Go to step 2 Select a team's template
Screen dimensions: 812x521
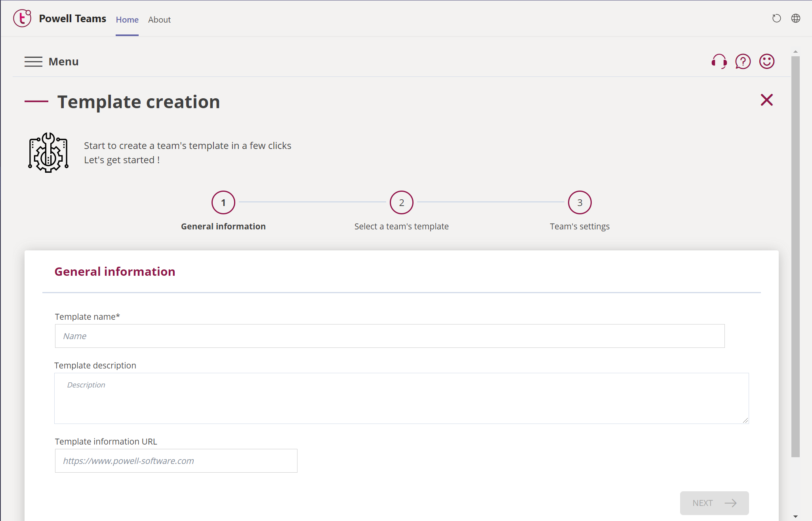pos(402,202)
